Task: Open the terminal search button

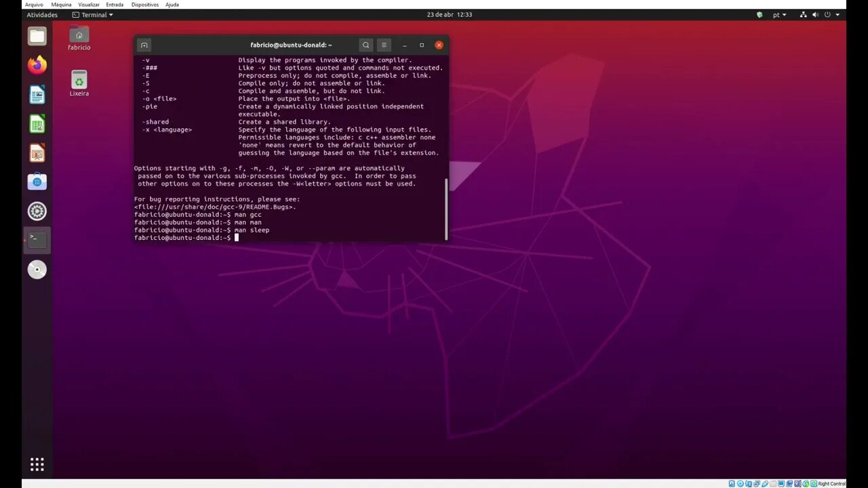Action: (x=366, y=45)
